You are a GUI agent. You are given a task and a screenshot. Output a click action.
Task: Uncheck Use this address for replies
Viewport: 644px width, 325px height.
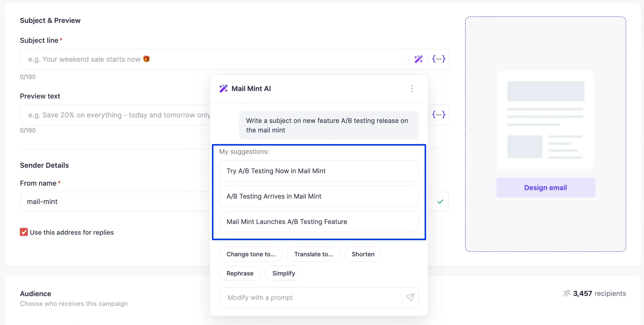click(x=24, y=232)
